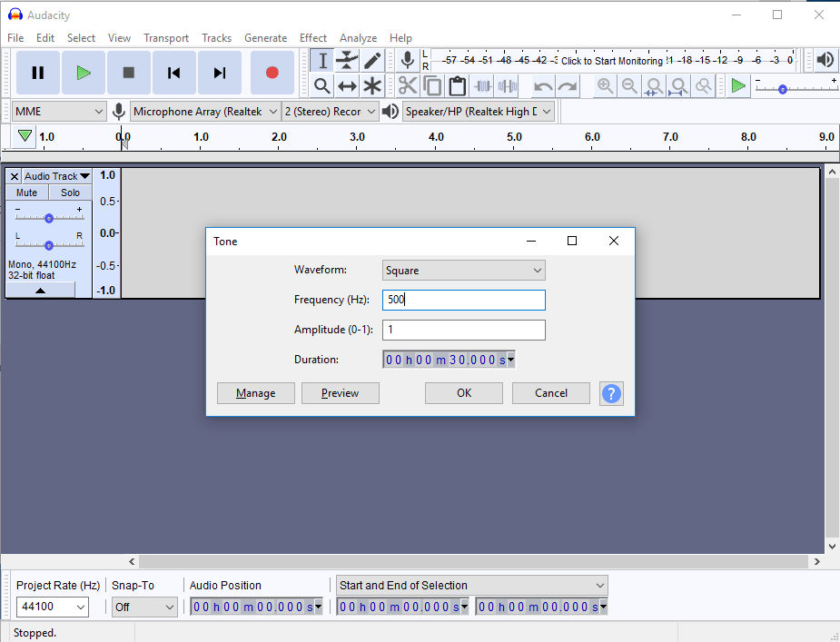Preview the generated tone
Screen dimensions: 840x642
tap(340, 392)
